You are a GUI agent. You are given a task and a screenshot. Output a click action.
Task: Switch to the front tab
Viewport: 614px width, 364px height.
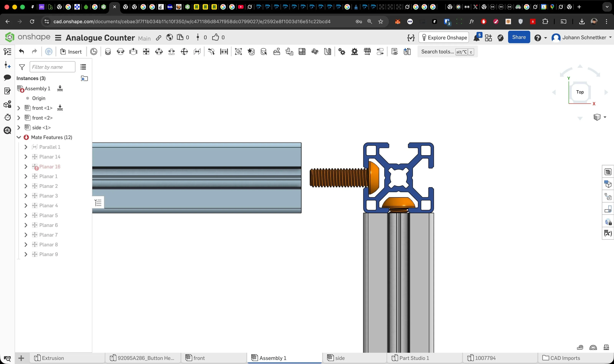(214, 358)
